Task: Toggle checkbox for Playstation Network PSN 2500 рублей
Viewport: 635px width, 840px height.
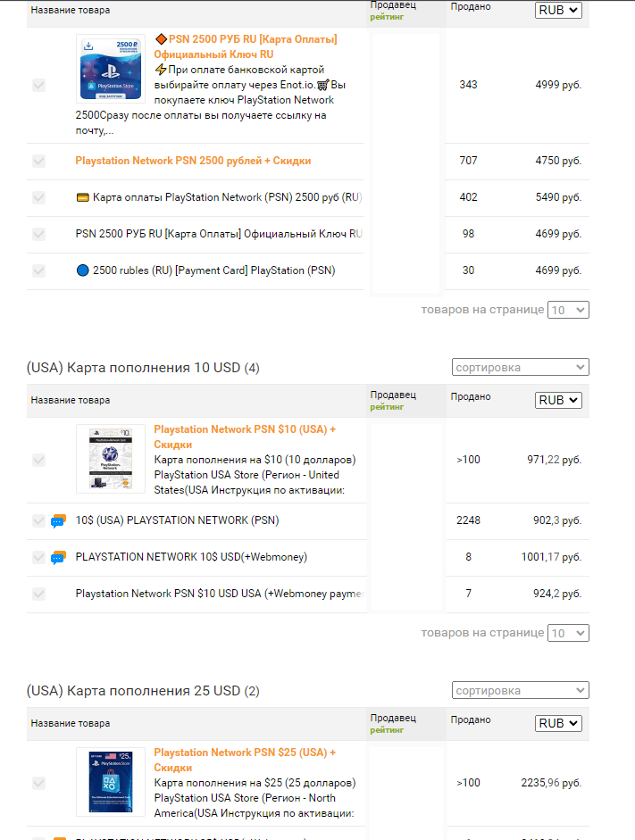Action: (x=39, y=161)
